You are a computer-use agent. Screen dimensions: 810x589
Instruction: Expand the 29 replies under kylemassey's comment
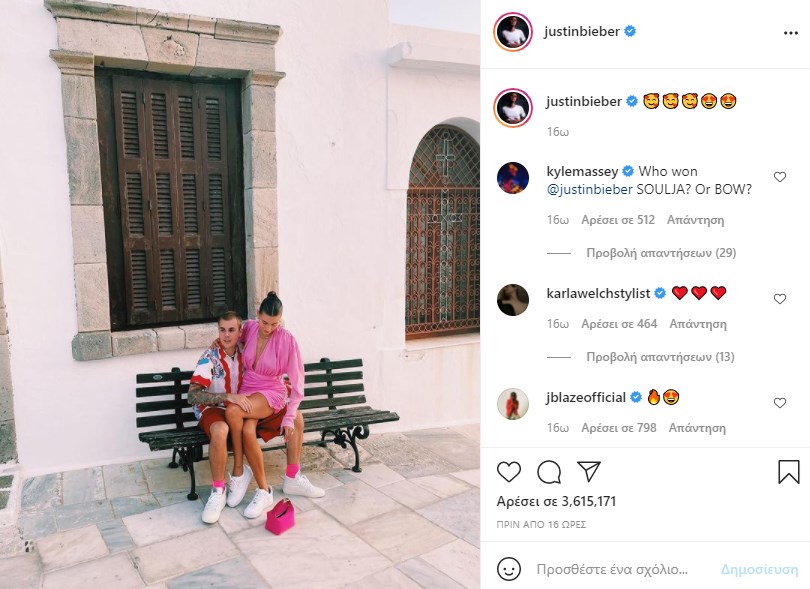click(x=661, y=253)
